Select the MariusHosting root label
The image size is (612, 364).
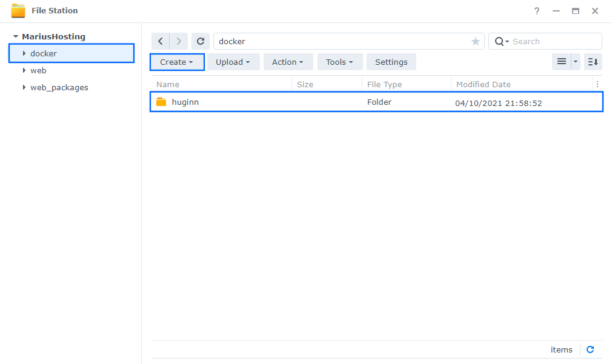tap(53, 37)
